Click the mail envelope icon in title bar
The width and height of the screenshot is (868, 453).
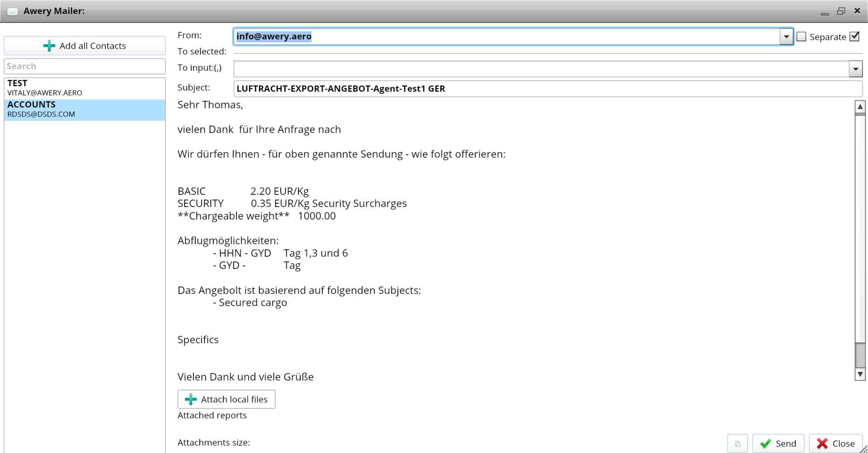click(x=12, y=11)
